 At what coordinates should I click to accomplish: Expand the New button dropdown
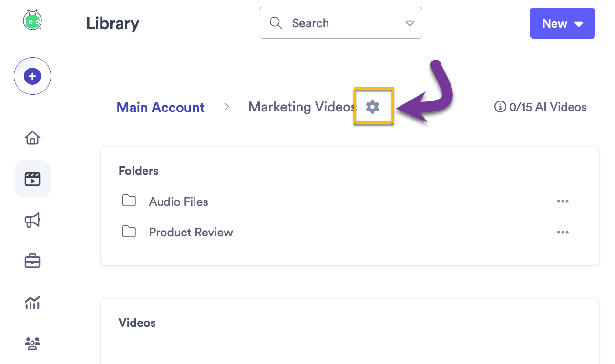coord(579,23)
